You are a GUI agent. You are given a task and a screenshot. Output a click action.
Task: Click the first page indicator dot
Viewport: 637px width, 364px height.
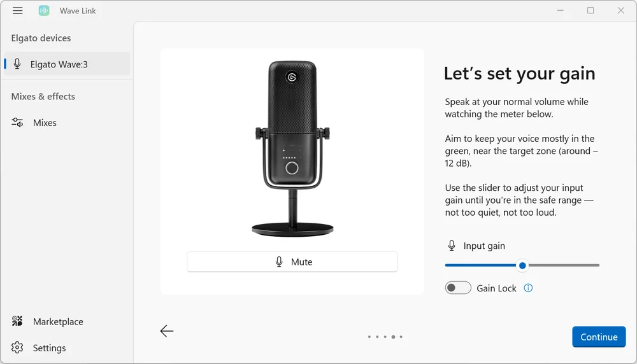369,337
